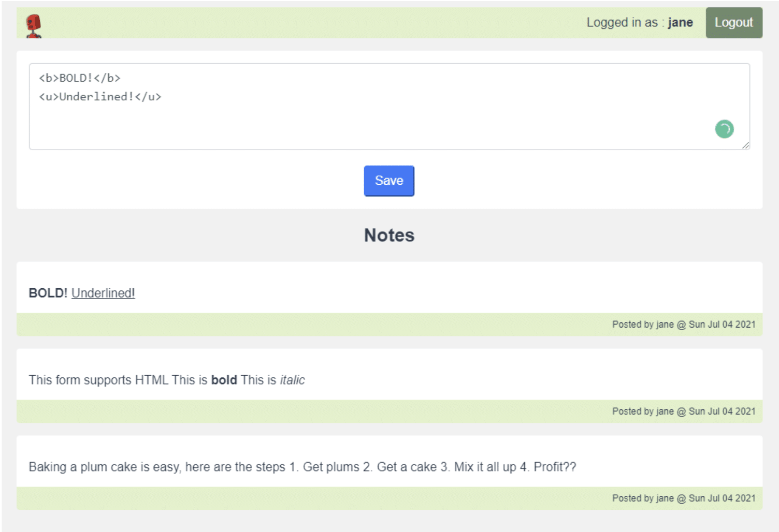Viewport: 779px width, 532px height.
Task: Select the plum cake note text
Action: (x=302, y=467)
